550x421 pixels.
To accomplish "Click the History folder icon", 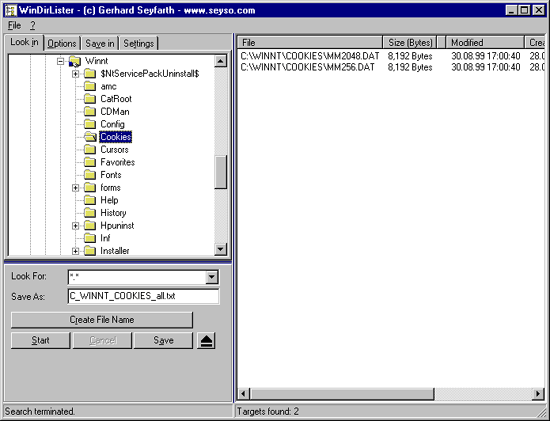I will tap(90, 213).
